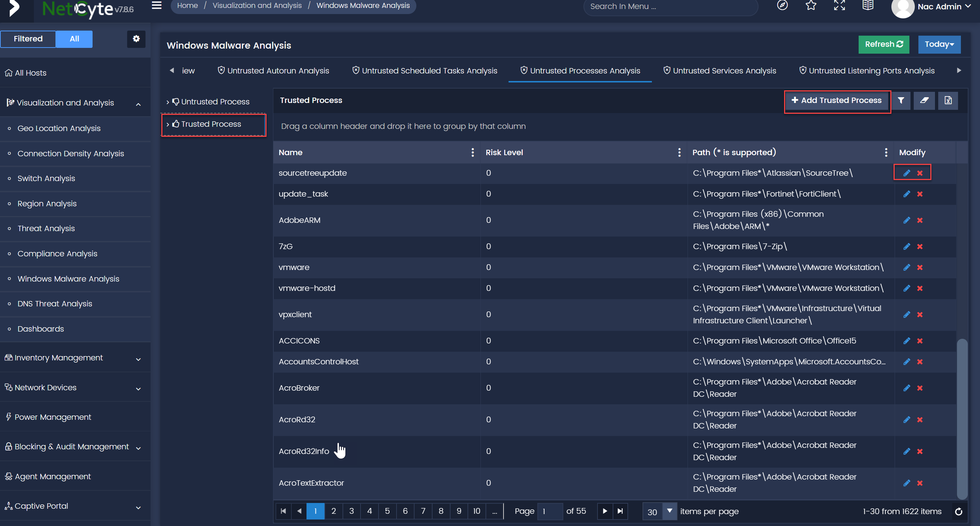Go to the next page arrow
Image resolution: width=980 pixels, height=526 pixels.
click(x=605, y=511)
